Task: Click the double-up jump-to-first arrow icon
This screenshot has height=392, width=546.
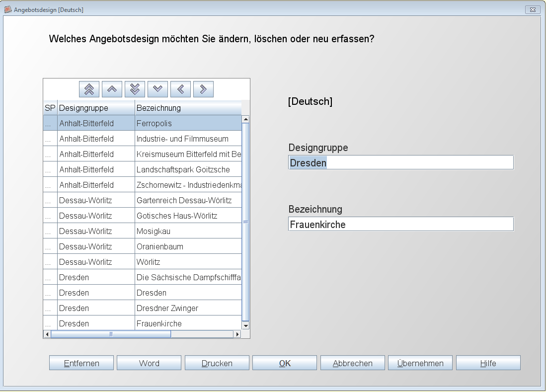Action: (89, 89)
